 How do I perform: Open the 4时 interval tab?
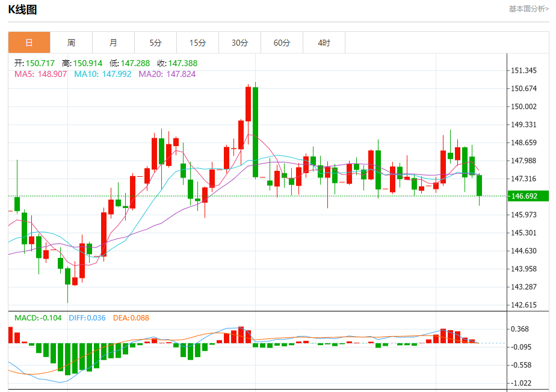coord(324,43)
